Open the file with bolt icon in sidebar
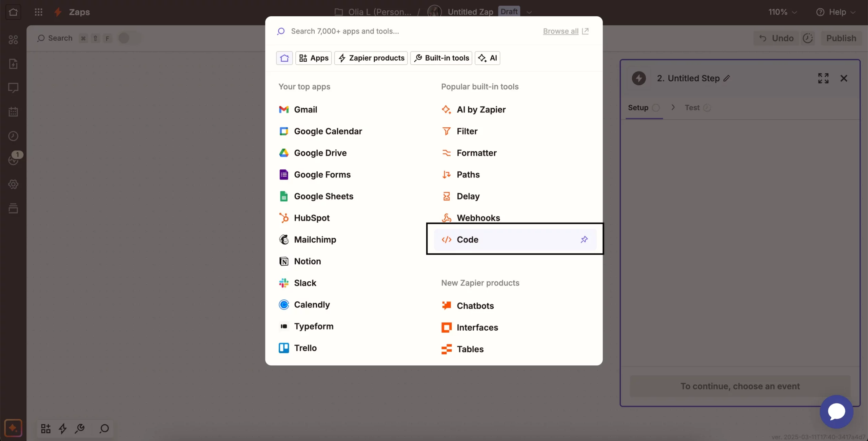The height and width of the screenshot is (441, 868). pyautogui.click(x=13, y=64)
